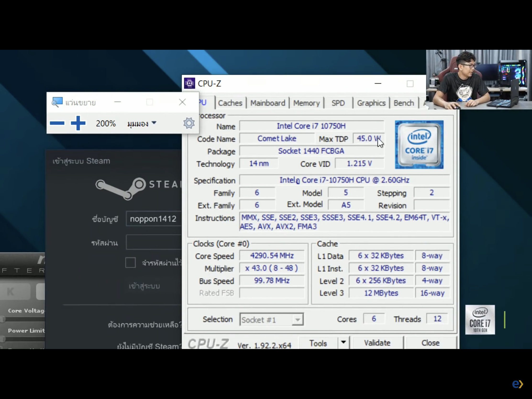Click the processor Name field value
This screenshot has height=399, width=532.
[311, 126]
